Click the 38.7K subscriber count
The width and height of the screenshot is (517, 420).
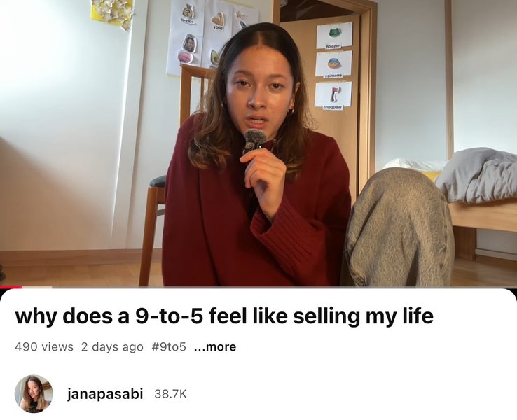pyautogui.click(x=170, y=394)
